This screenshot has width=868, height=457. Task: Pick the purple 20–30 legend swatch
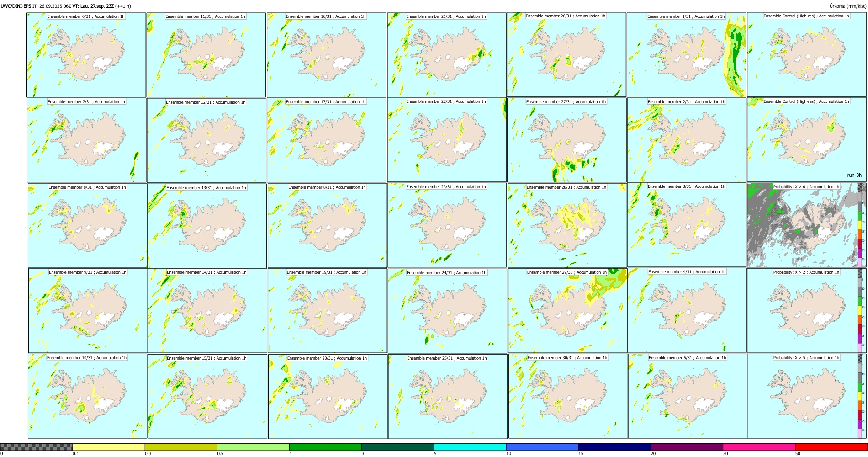(x=687, y=447)
